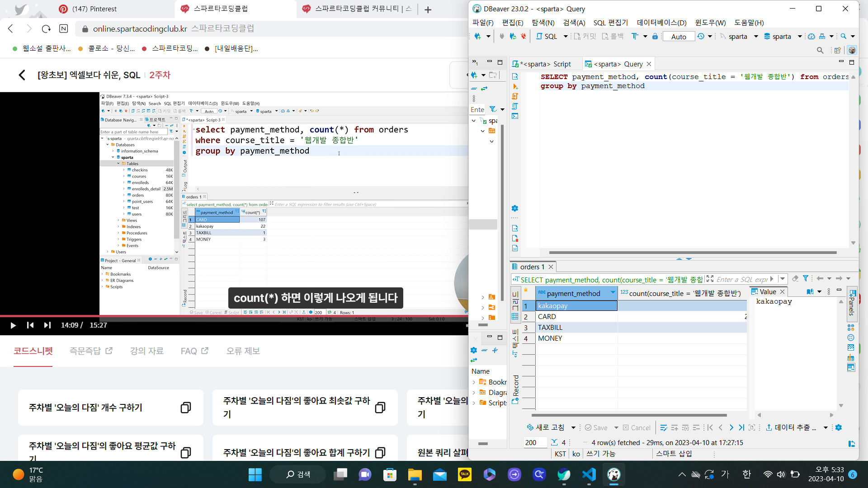The image size is (868, 488).
Task: Click the execute SQL statement icon in editor gutter
Action: [515, 76]
